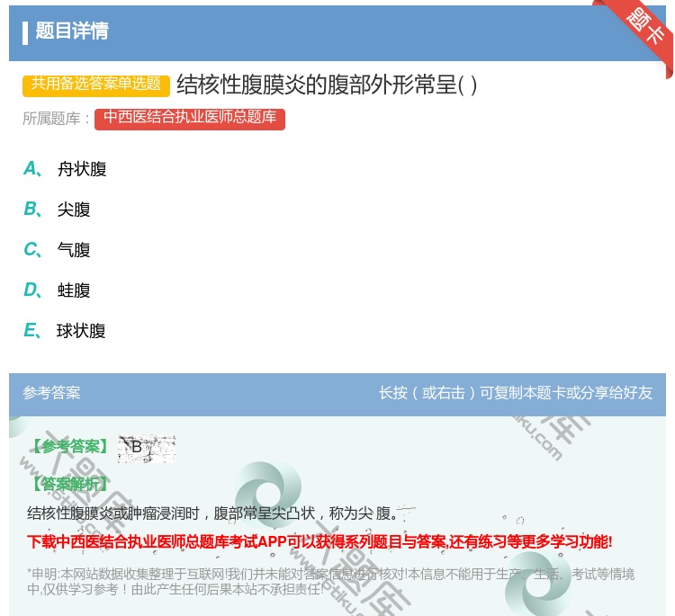Viewport: 675px width, 616px height.
Task: Click the 【答案解析】 green label
Action: 68,484
